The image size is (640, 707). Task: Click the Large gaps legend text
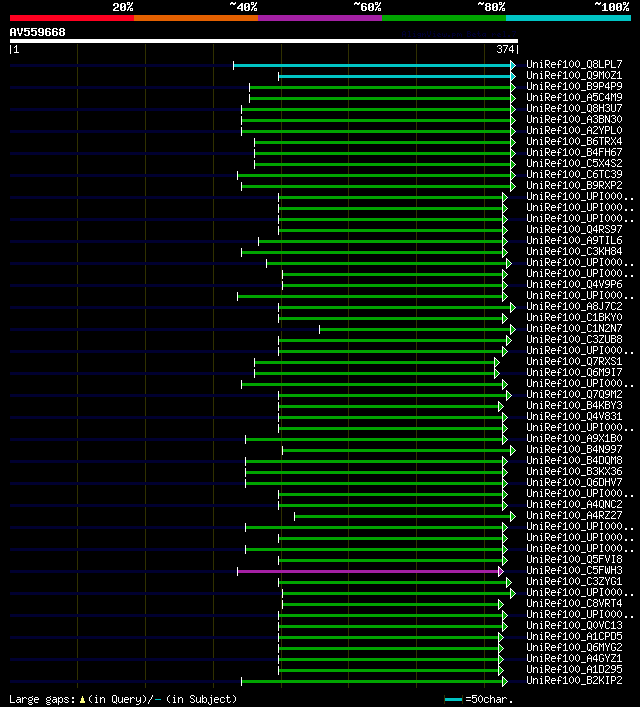[x=123, y=699]
